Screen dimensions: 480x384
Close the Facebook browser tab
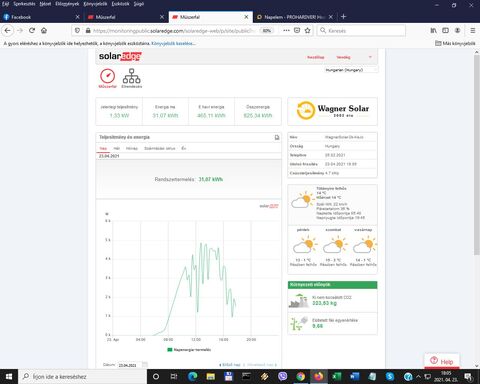77,17
